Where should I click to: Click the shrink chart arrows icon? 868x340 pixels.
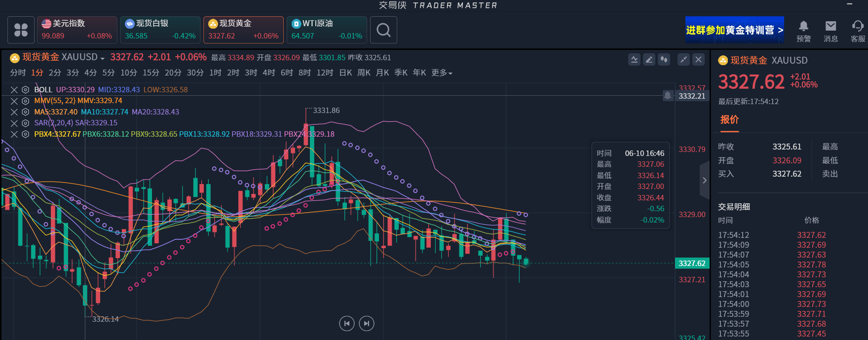[x=683, y=60]
